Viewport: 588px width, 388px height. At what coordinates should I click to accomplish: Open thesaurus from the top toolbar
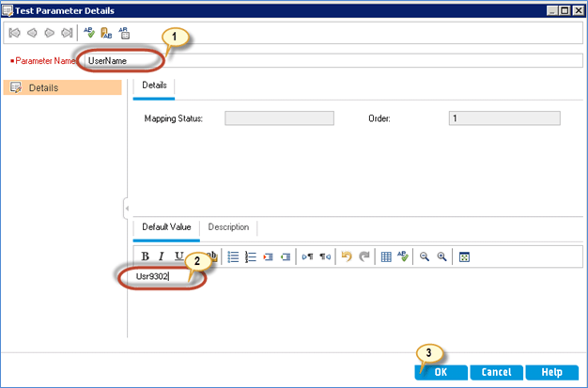[106, 32]
